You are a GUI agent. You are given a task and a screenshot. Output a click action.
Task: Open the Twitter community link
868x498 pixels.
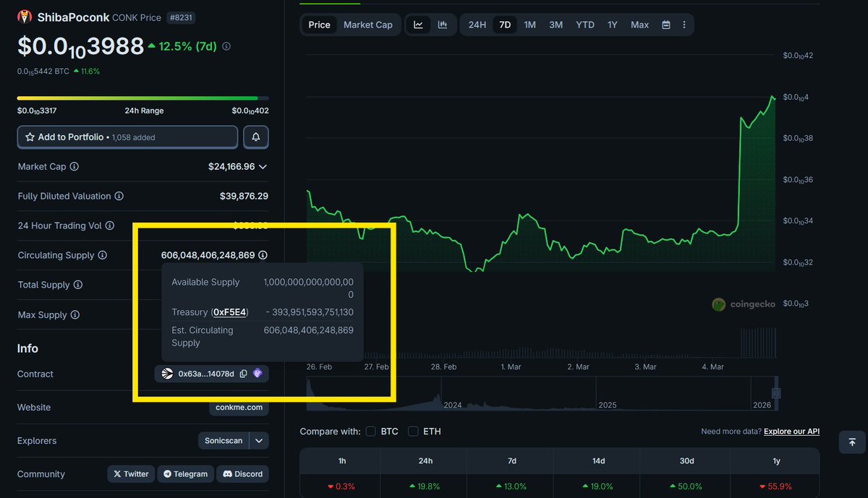tap(131, 474)
